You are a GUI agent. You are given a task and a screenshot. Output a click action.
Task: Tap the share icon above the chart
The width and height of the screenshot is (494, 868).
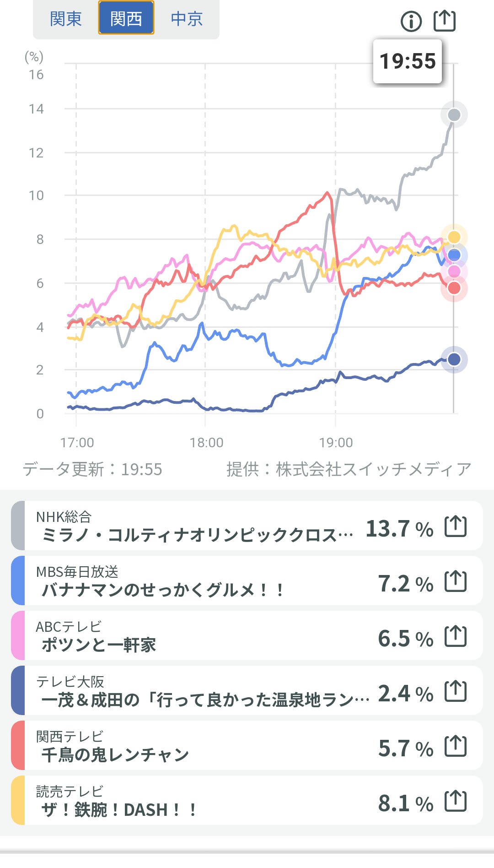tap(444, 21)
